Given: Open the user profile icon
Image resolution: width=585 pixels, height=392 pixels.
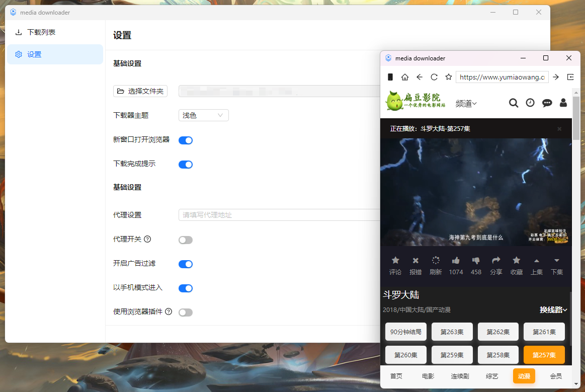Looking at the screenshot, I should (x=563, y=103).
